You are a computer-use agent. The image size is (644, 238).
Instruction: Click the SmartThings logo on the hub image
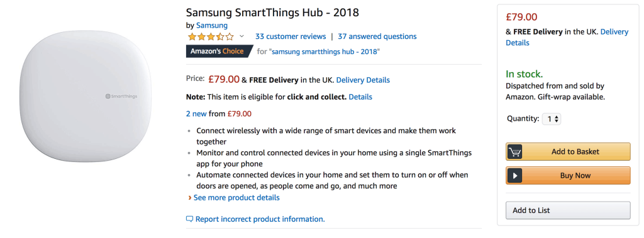121,97
